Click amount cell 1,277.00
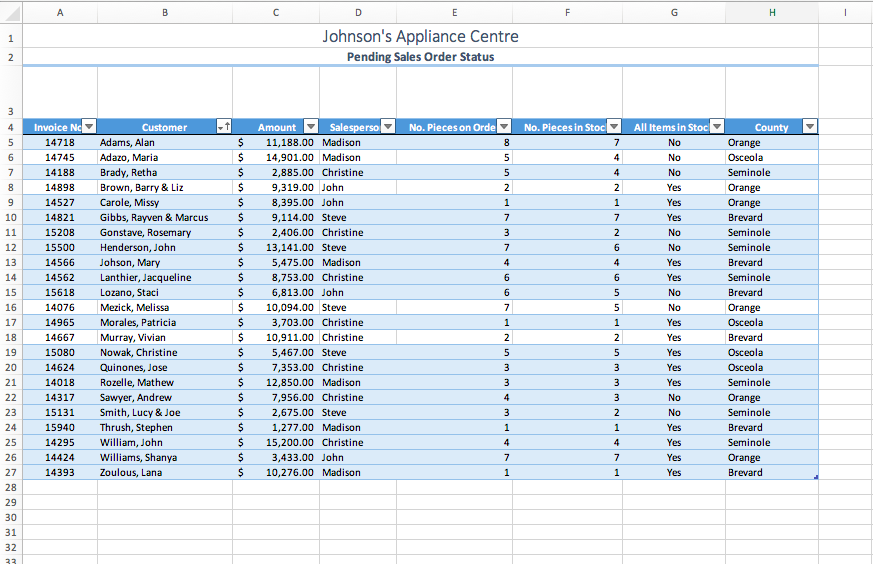Screen dimensions: 873x564 (x=276, y=428)
